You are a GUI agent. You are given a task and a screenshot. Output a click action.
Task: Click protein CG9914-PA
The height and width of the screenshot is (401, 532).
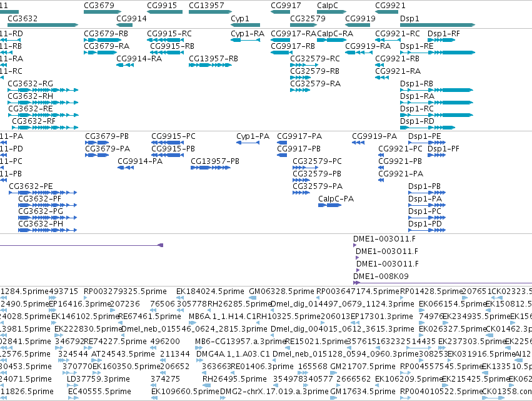[x=126, y=168]
